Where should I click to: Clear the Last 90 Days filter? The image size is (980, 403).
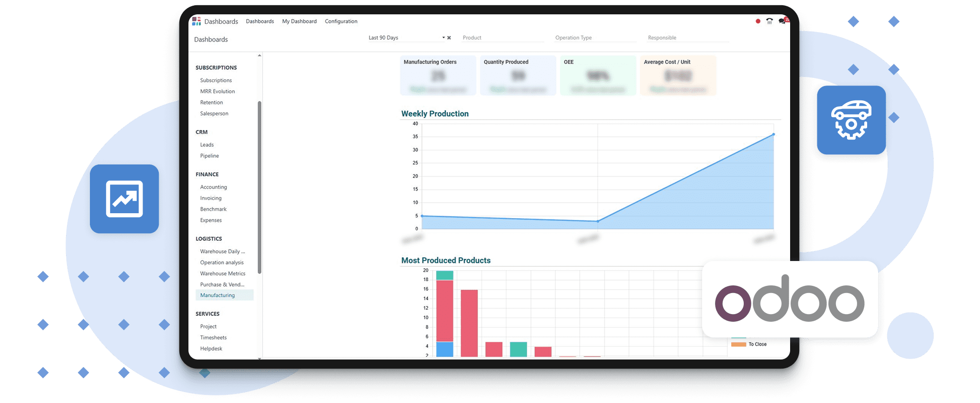tap(449, 38)
